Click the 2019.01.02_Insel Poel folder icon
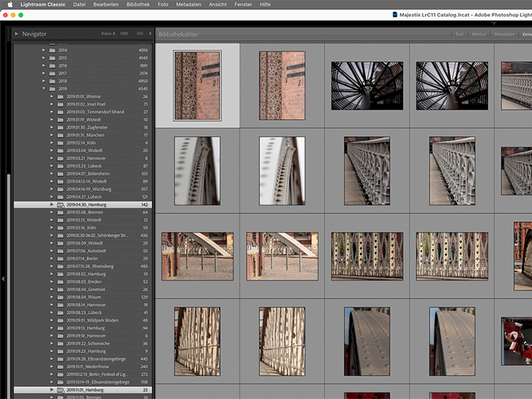This screenshot has width=532, height=399. (60, 104)
